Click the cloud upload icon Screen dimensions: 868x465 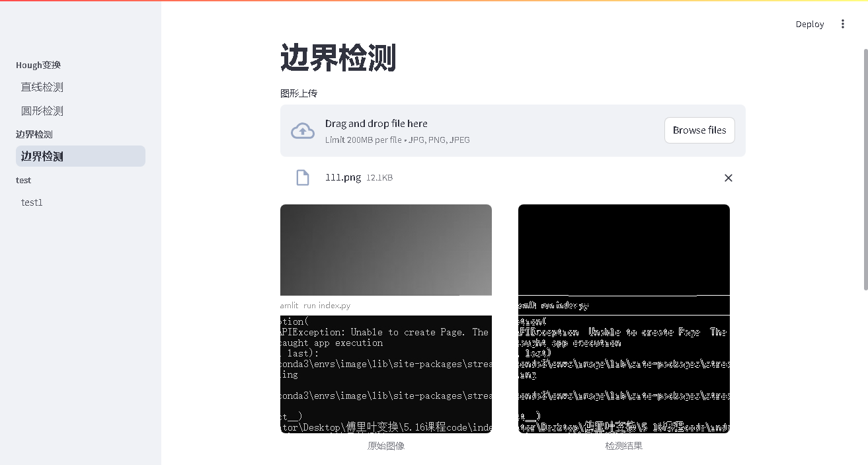pyautogui.click(x=303, y=131)
